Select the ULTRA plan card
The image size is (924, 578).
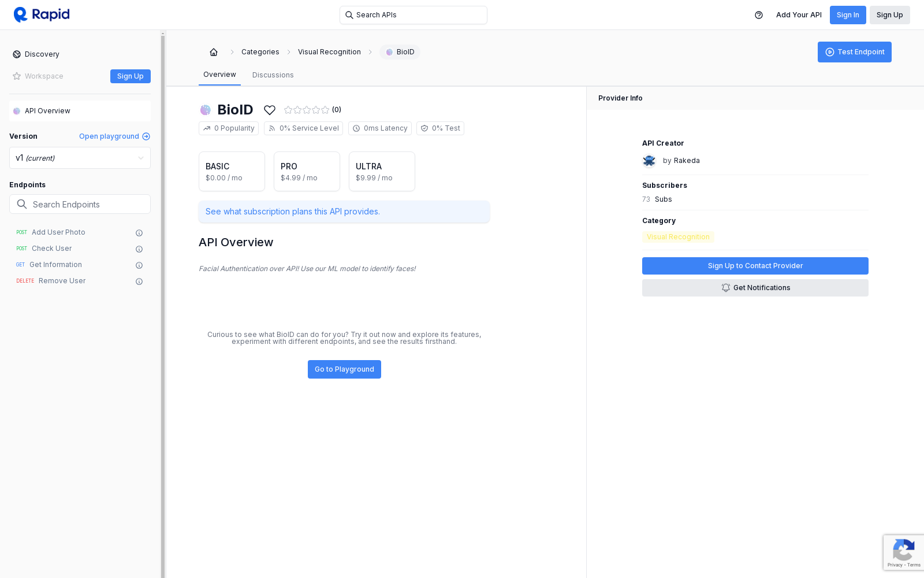point(382,172)
